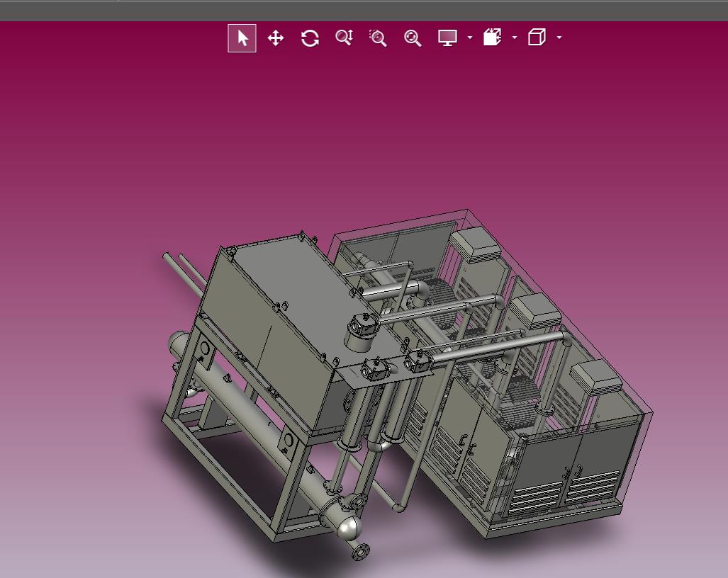Screen dimensions: 728x578
Task: Pick the Zoom in/out tool
Action: click(x=344, y=38)
